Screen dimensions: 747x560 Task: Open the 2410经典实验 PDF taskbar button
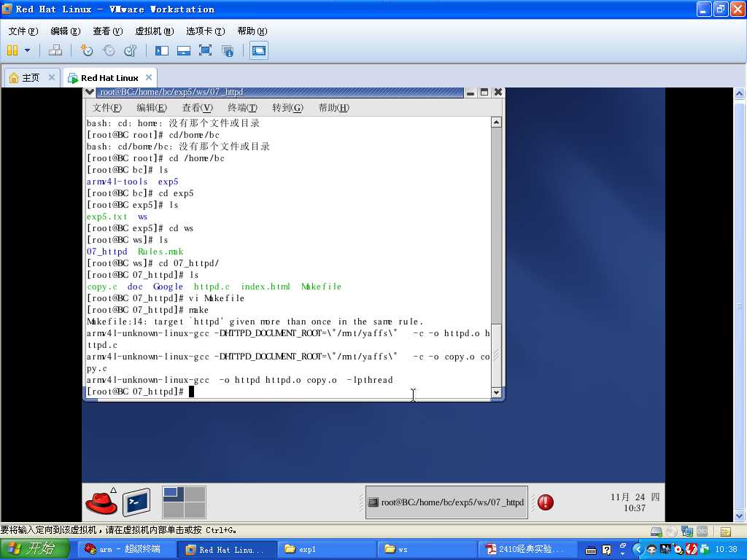click(x=528, y=549)
